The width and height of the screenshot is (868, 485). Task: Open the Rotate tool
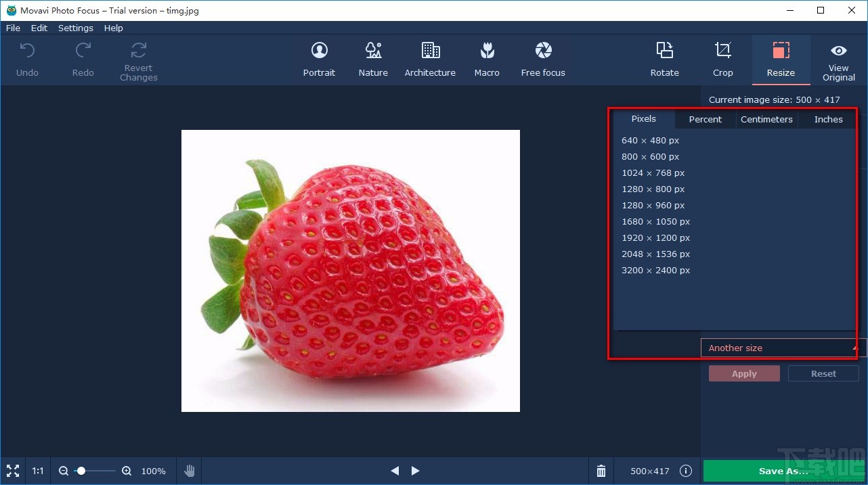point(665,51)
